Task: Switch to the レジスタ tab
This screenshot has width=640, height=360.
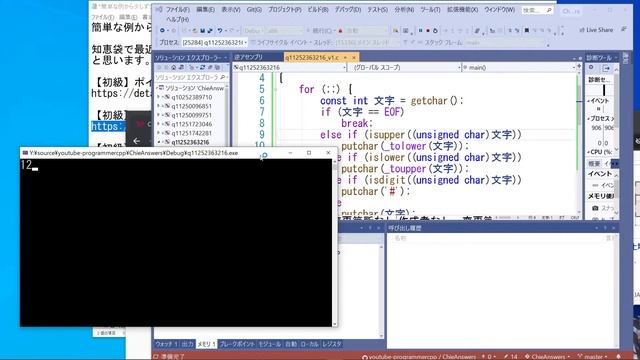Action: click(x=331, y=344)
